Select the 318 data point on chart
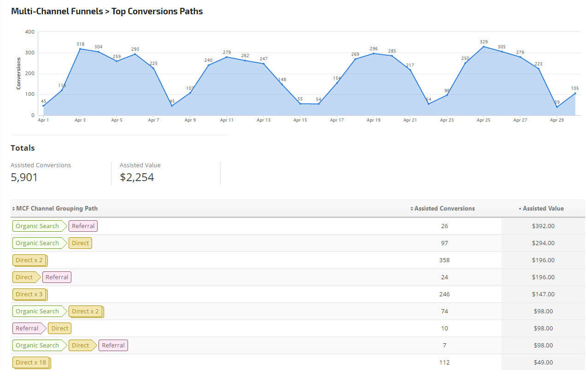 [x=80, y=49]
